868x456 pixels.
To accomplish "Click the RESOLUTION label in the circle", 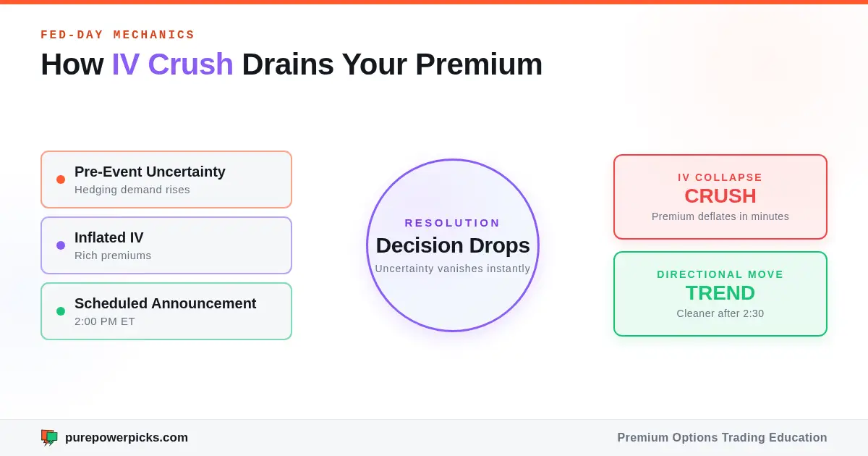I will coord(453,223).
